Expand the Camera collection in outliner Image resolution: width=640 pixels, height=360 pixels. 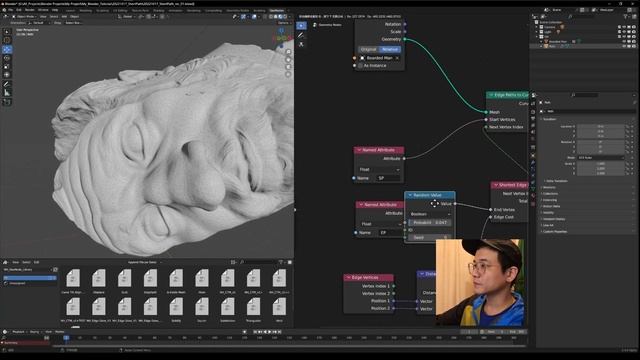pyautogui.click(x=537, y=27)
